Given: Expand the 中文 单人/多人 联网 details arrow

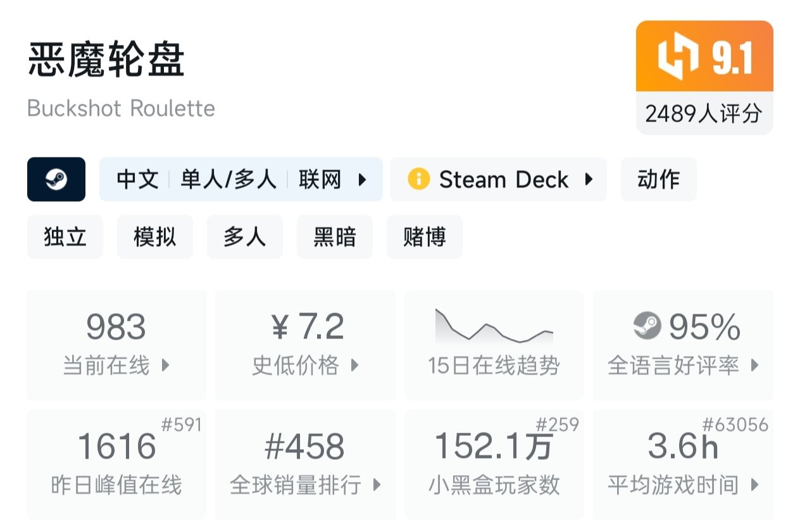Looking at the screenshot, I should pos(363,180).
